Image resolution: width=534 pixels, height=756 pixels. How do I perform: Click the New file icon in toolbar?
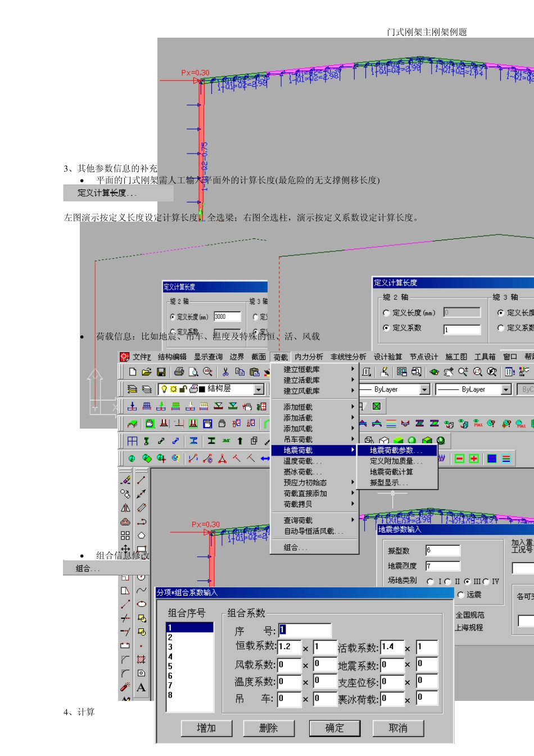[x=133, y=372]
